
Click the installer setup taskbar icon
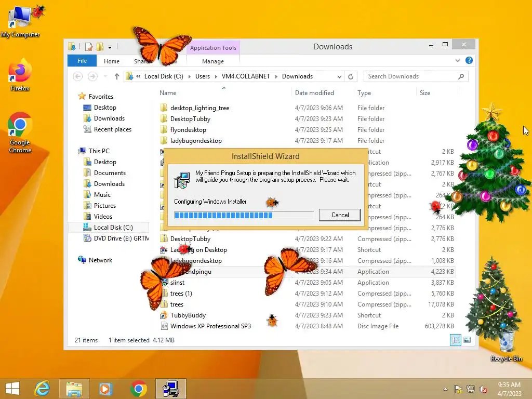pos(171,389)
